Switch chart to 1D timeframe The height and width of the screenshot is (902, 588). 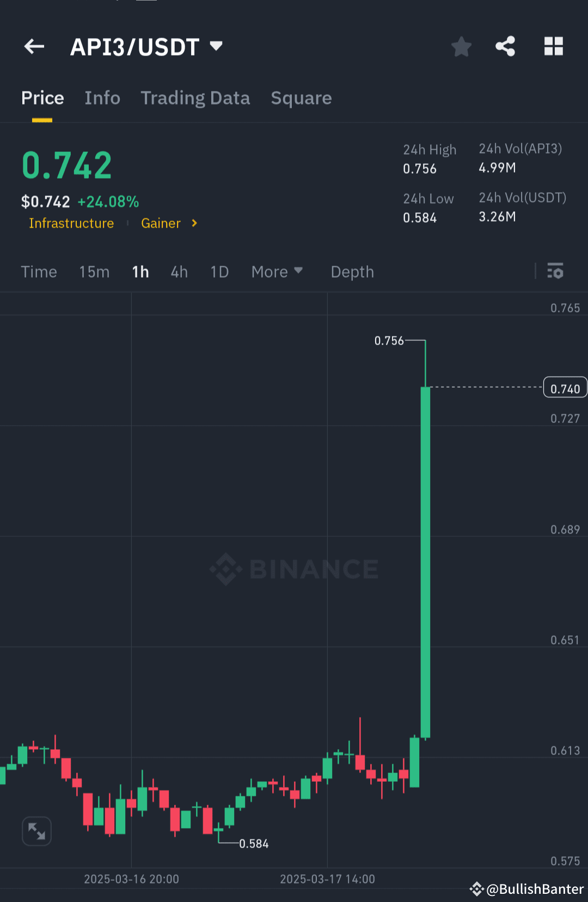coord(219,272)
